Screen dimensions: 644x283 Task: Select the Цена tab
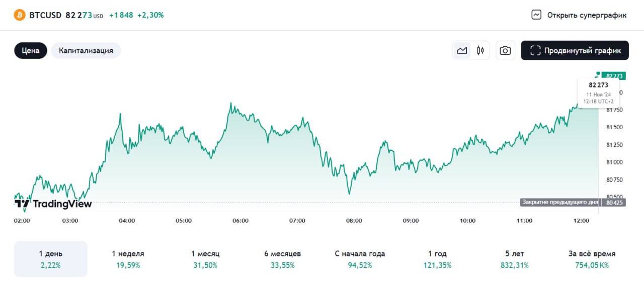(x=31, y=50)
